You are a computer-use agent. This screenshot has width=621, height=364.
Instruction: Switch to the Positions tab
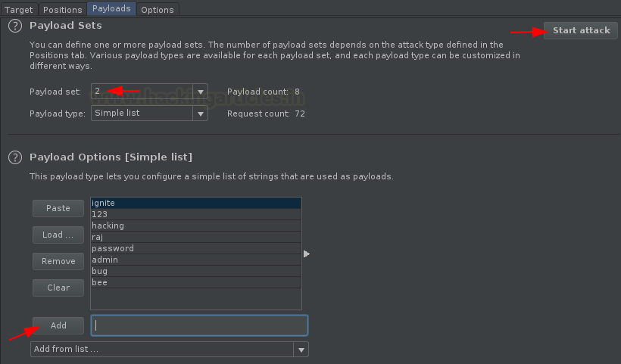[62, 10]
